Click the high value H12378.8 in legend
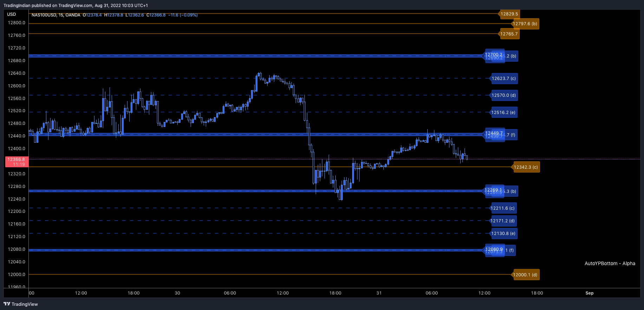 114,15
